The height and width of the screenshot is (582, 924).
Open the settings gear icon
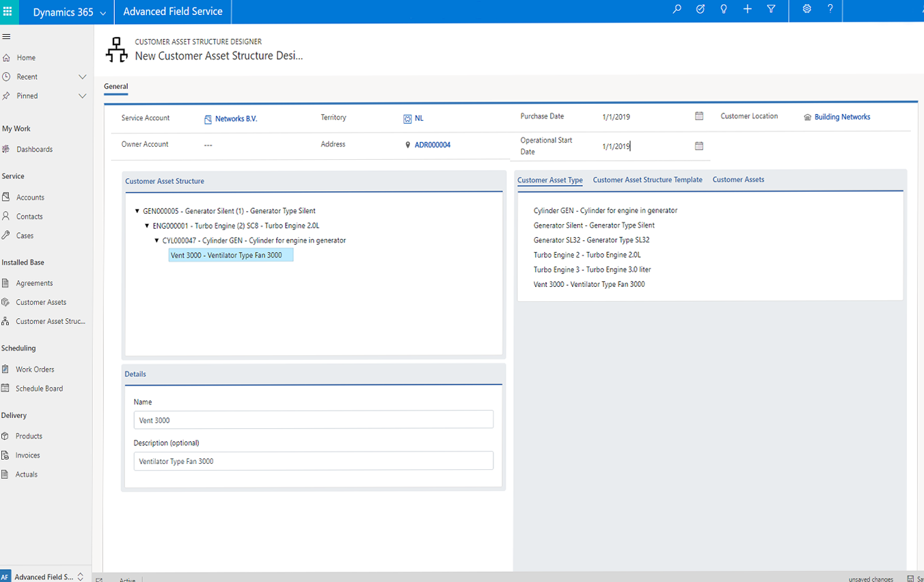coord(806,10)
